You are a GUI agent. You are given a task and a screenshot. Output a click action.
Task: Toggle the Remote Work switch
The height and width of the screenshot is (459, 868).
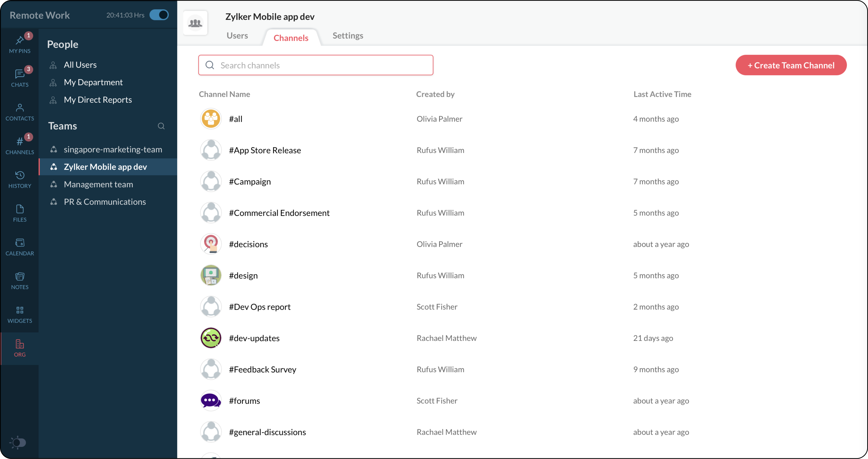[159, 15]
